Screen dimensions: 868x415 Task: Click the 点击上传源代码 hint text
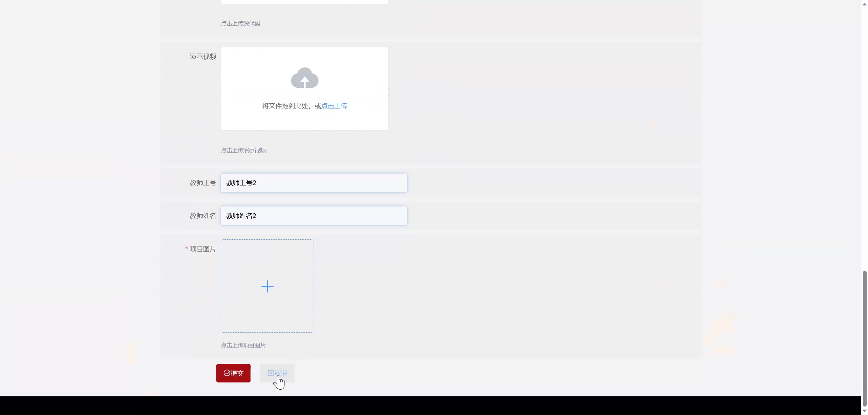[x=240, y=23]
